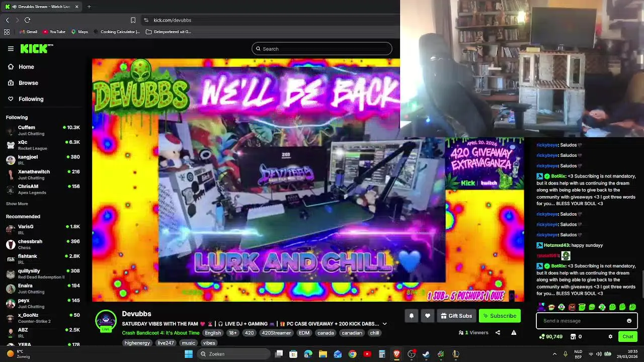
Task: Expand the stream title chevron
Action: pyautogui.click(x=385, y=324)
